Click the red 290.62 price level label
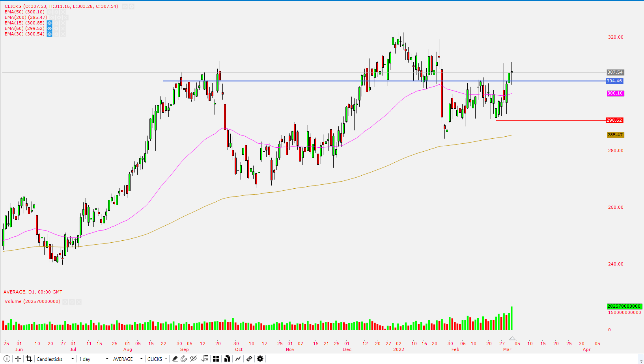Screen dimensions: 644x364 point(614,120)
